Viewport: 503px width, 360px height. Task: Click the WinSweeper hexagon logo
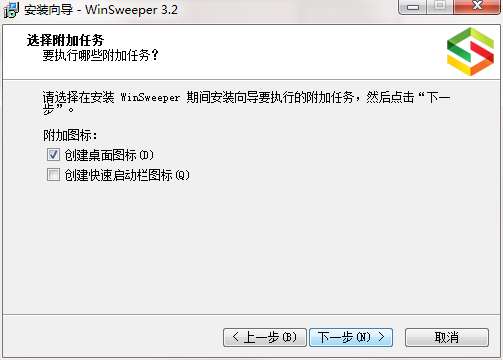point(470,52)
